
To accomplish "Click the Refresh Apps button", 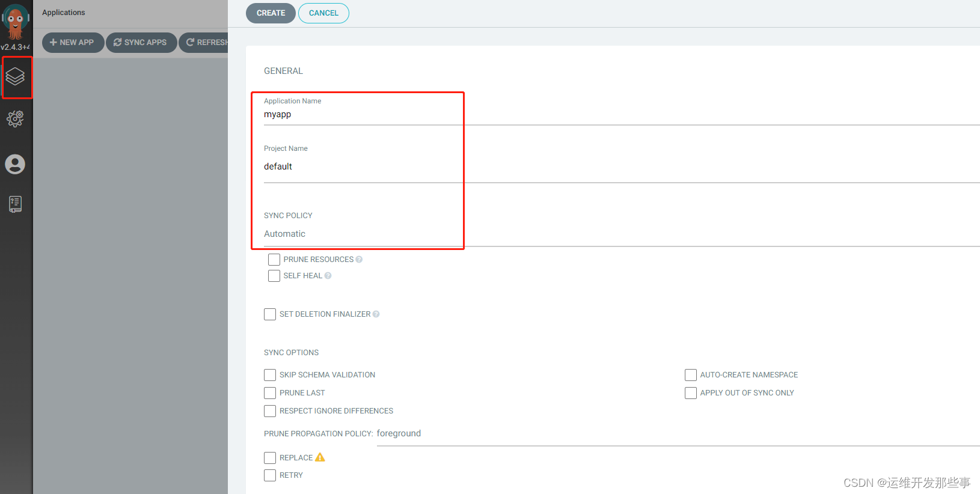I will tap(204, 43).
